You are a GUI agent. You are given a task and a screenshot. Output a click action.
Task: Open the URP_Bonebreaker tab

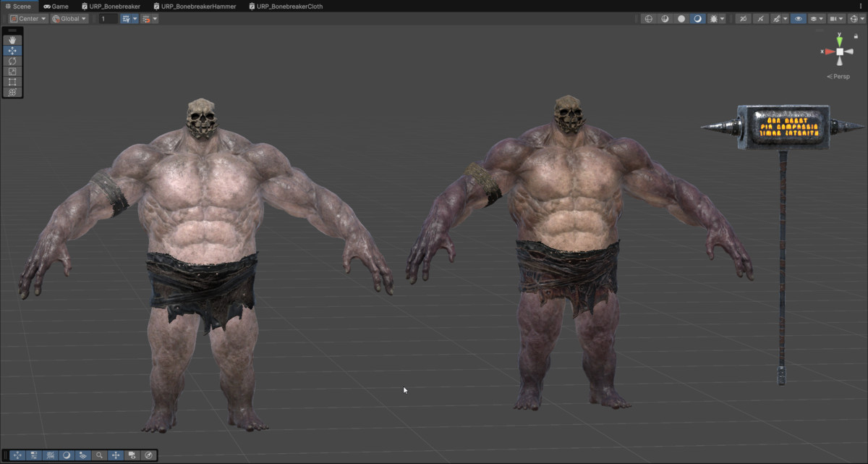(111, 6)
